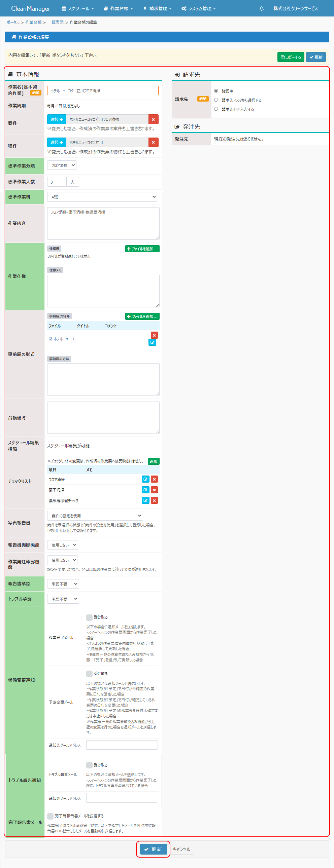Open the 請求管理 menu

pyautogui.click(x=157, y=8)
